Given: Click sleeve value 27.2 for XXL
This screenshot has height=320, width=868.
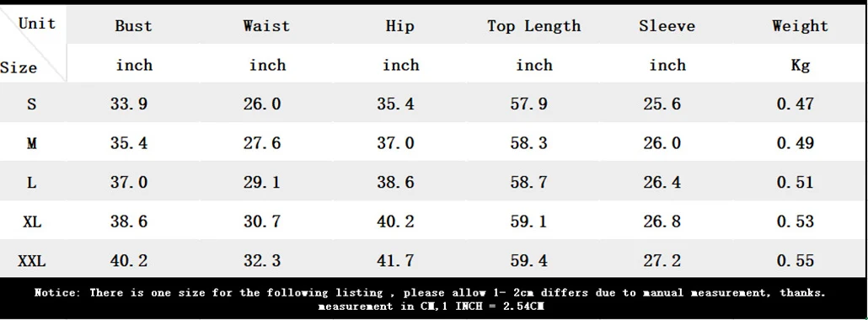Looking at the screenshot, I should tap(662, 261).
